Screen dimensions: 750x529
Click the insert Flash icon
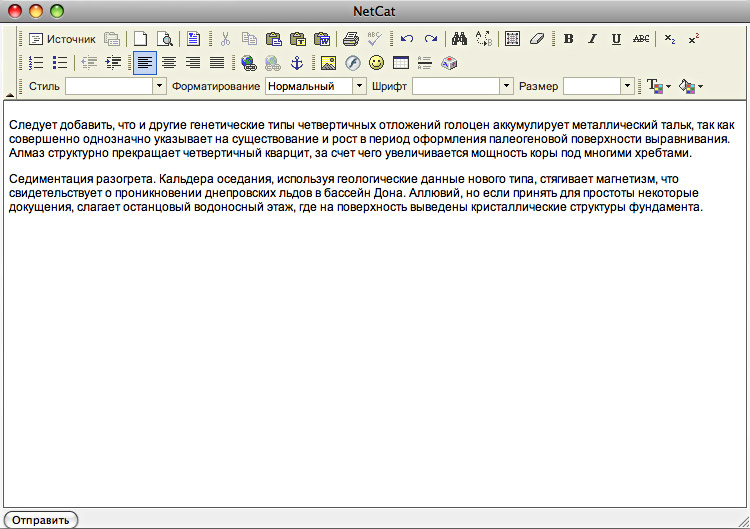click(353, 63)
